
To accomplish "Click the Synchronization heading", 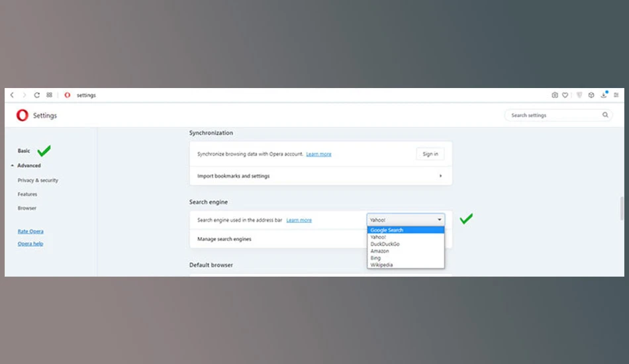I will coord(211,132).
